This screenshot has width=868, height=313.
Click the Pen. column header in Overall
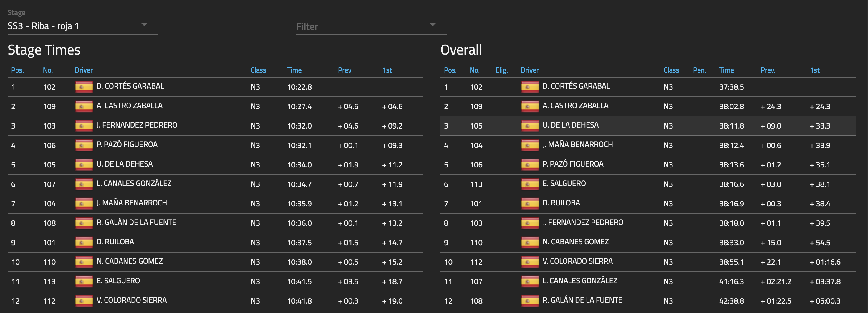coord(699,70)
